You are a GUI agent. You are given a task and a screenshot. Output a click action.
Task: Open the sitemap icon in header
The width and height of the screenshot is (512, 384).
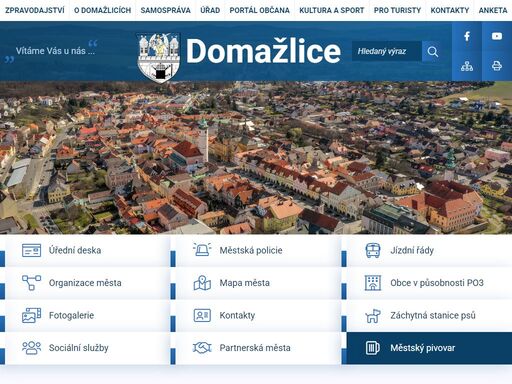(x=467, y=66)
